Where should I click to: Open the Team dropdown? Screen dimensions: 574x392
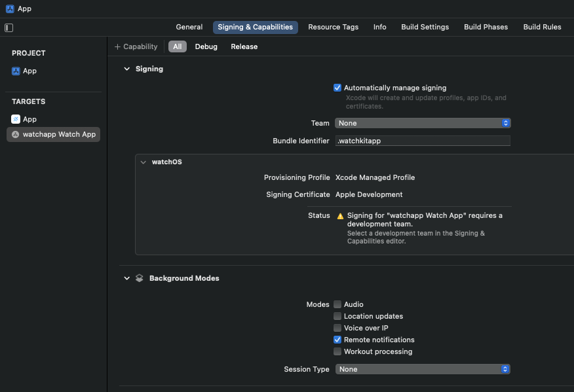coord(423,123)
